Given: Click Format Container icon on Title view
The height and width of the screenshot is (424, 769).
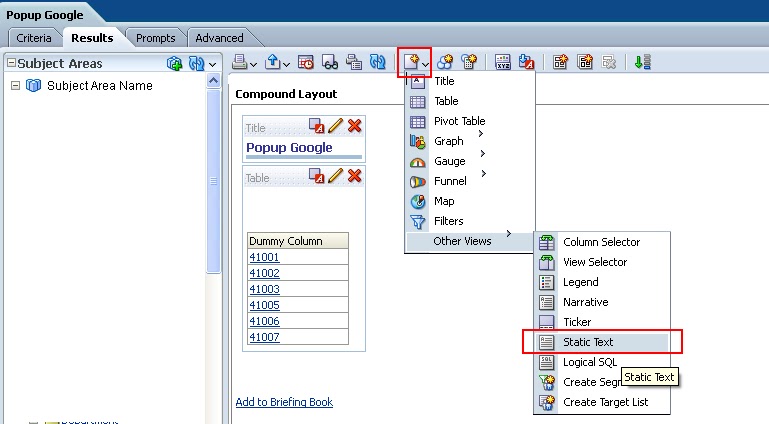Looking at the screenshot, I should coord(316,125).
